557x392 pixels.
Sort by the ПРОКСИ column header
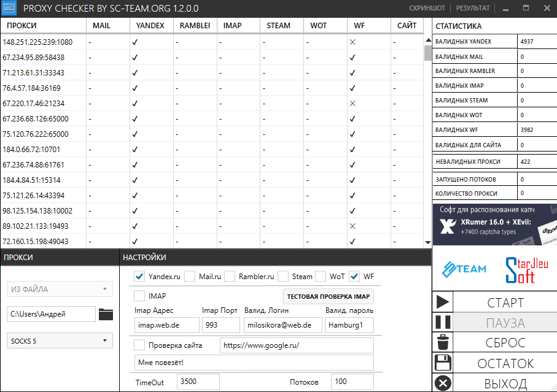[44, 26]
